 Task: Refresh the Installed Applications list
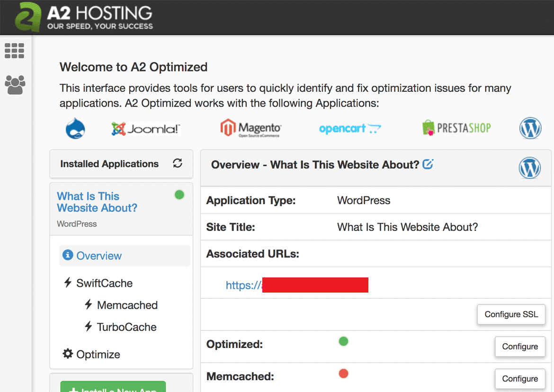(x=178, y=163)
